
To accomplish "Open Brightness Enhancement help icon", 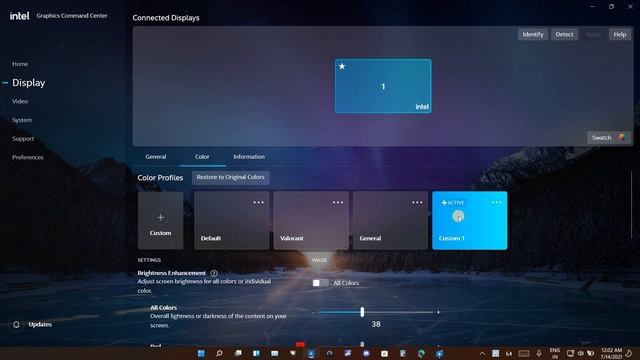I will click(x=214, y=273).
